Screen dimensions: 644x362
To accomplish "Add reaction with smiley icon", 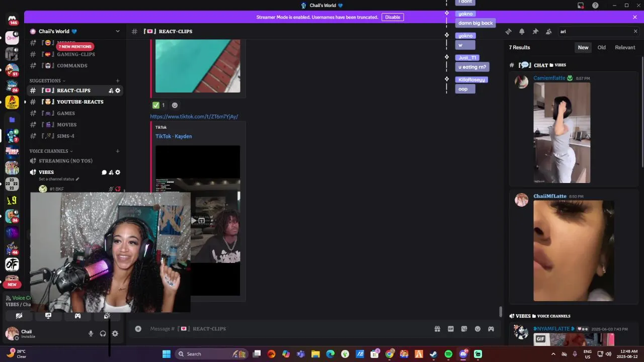I will point(175,105).
